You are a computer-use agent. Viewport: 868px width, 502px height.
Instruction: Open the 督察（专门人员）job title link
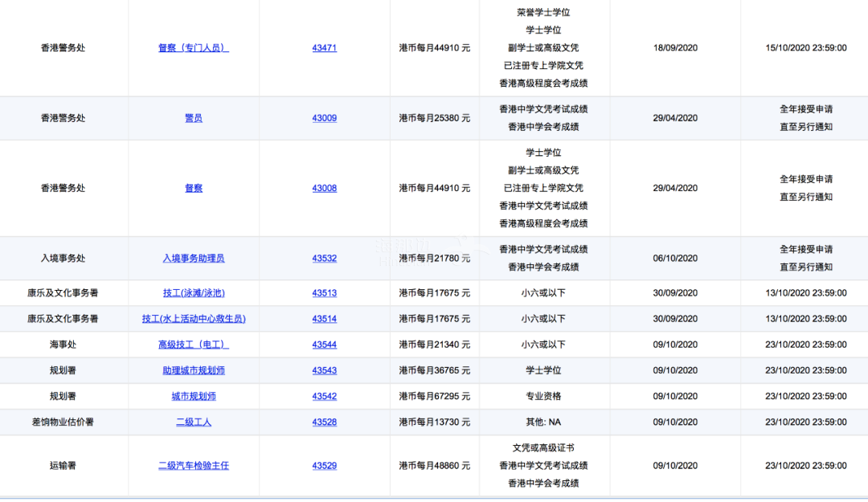[193, 48]
